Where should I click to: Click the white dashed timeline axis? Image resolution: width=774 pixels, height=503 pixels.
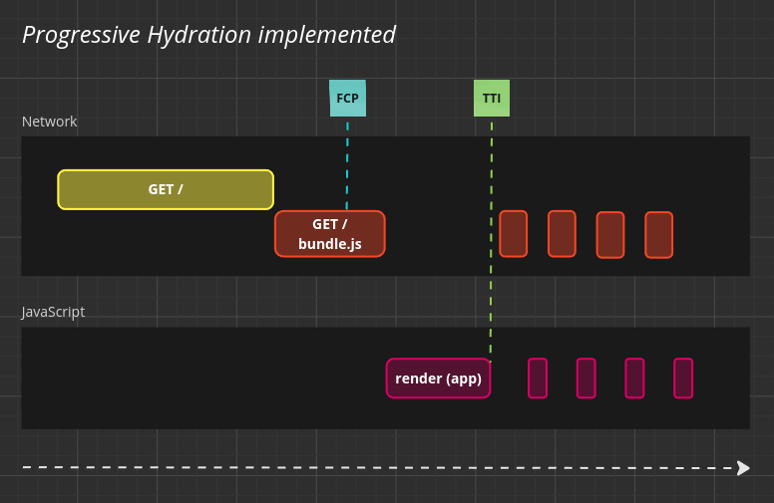click(x=380, y=467)
